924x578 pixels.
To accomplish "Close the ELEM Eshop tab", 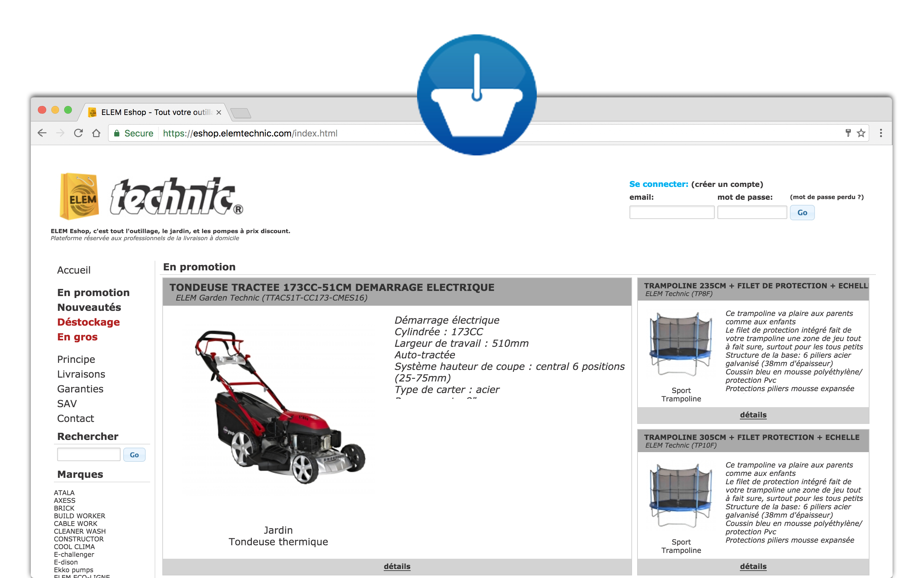I will [x=219, y=112].
